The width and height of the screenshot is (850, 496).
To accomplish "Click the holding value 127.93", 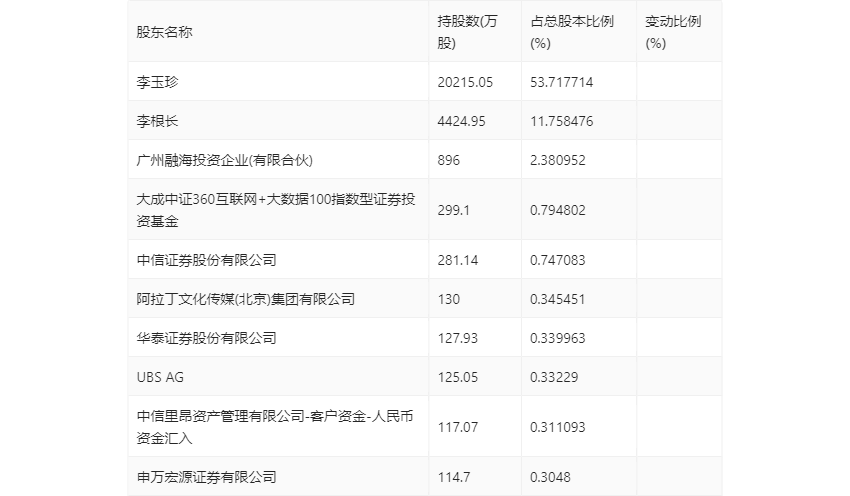I will click(458, 338).
